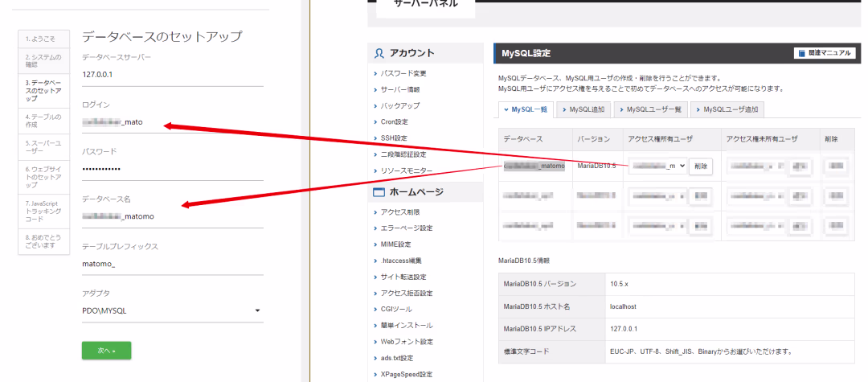
Task: Select step 4. テーブルの作成
Action: tap(44, 121)
